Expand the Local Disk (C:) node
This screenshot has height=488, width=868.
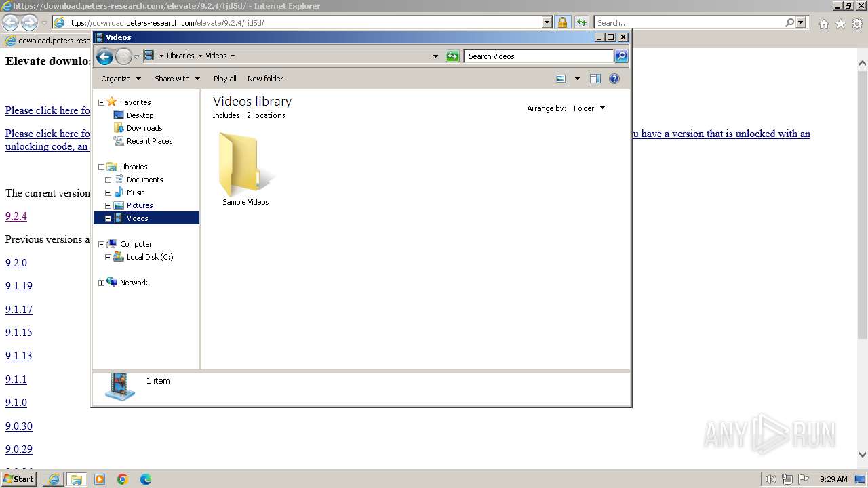point(108,258)
